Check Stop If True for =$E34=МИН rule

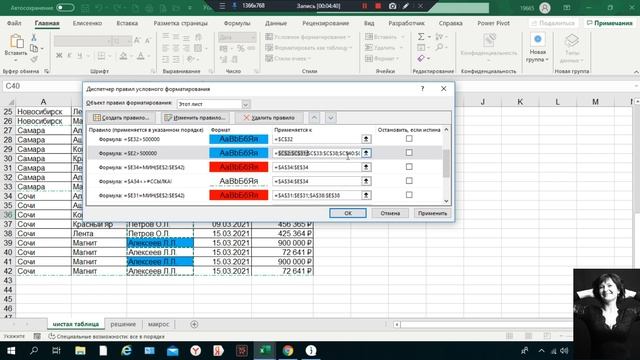click(x=409, y=167)
